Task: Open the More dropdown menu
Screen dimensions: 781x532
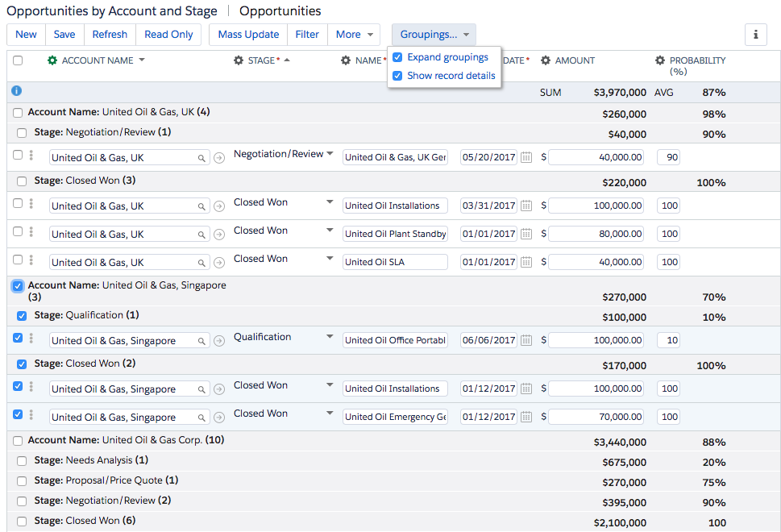Action: pyautogui.click(x=354, y=35)
